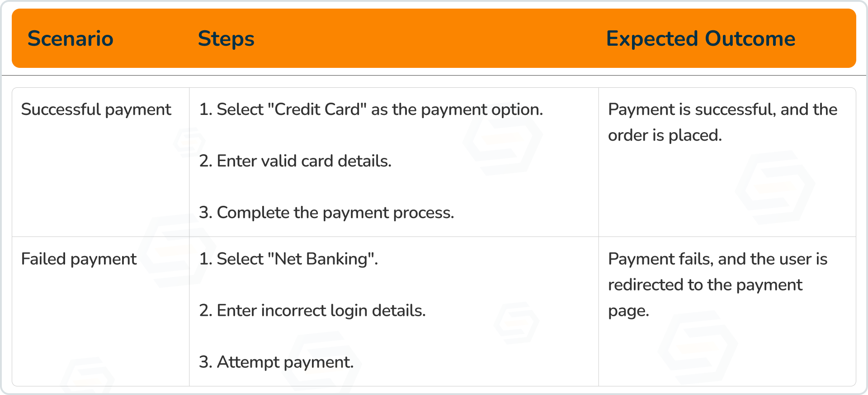
Task: Click 'Payment is successful' outcome text
Action: (x=692, y=109)
